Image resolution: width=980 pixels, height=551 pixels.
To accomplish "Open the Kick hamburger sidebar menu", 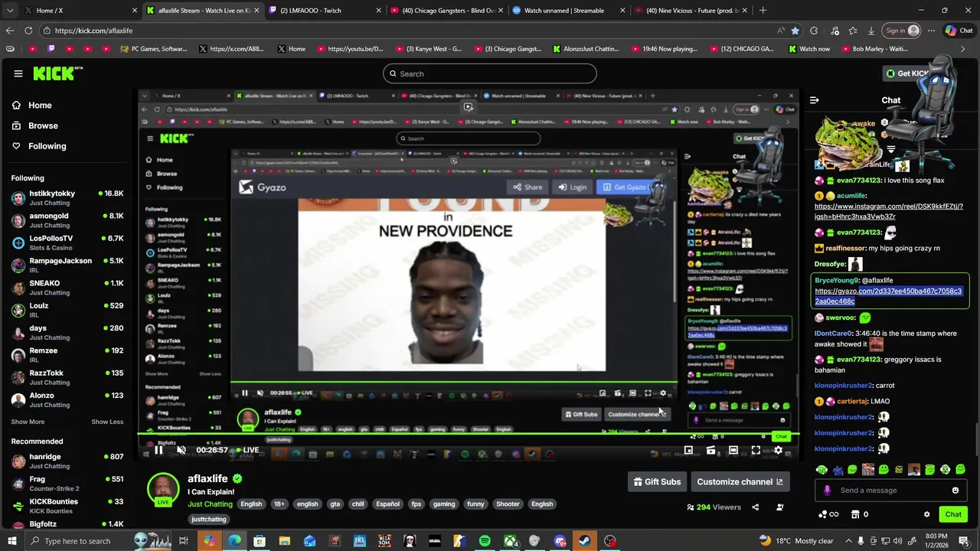I will click(x=18, y=73).
